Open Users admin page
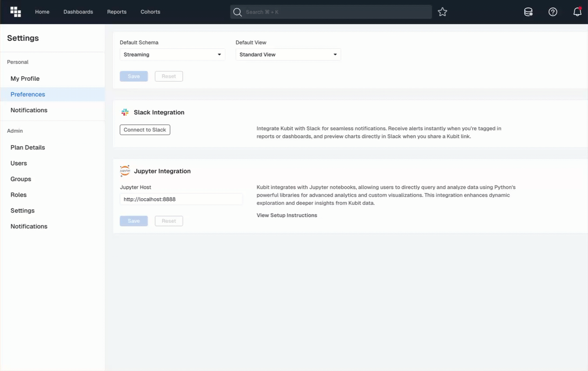Viewport: 588px width, 371px height. (x=52, y=163)
